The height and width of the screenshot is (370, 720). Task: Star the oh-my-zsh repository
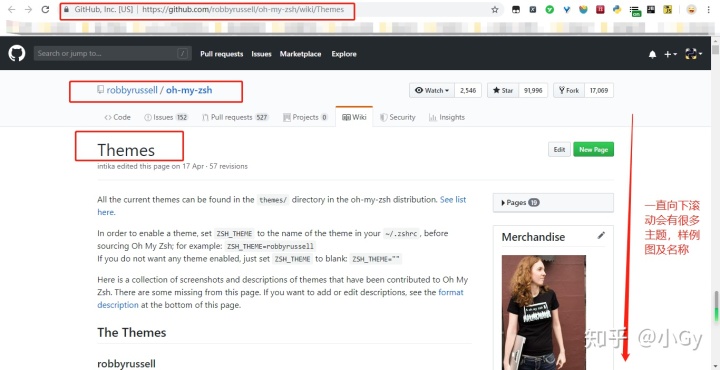pos(503,90)
